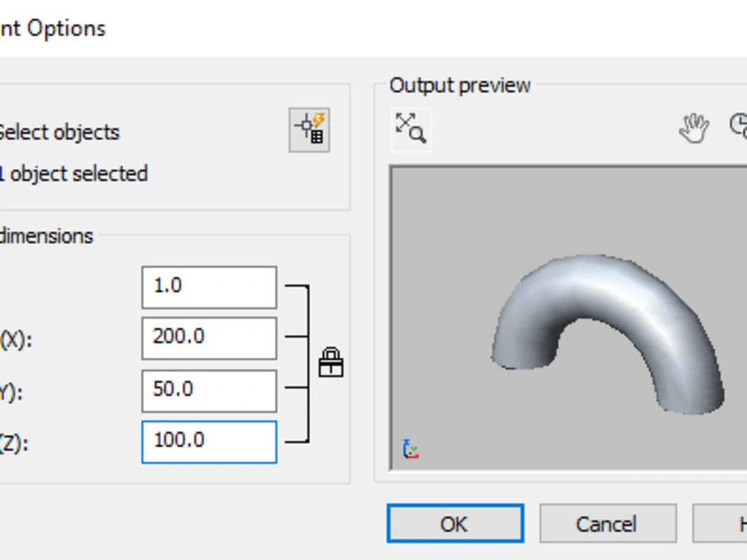Image resolution: width=747 pixels, height=560 pixels.
Task: Select the X dimension field showing 200.0
Action: point(208,337)
